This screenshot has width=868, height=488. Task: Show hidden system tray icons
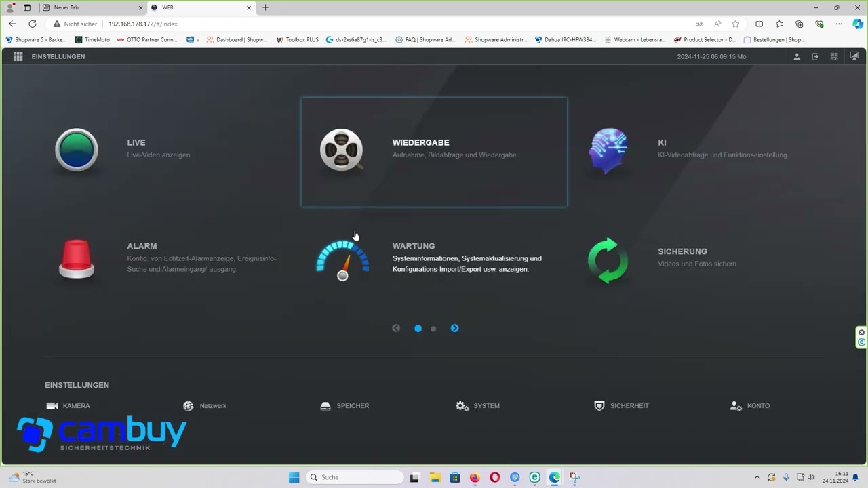tap(757, 477)
